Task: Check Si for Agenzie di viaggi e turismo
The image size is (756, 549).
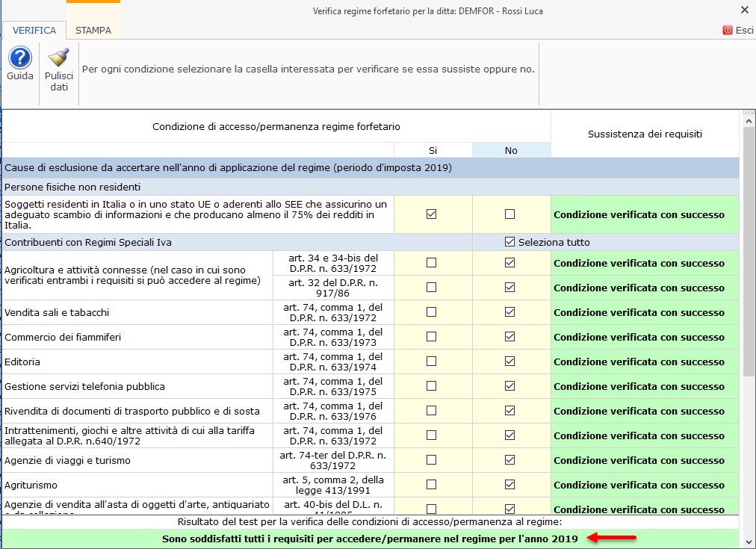Action: tap(433, 459)
